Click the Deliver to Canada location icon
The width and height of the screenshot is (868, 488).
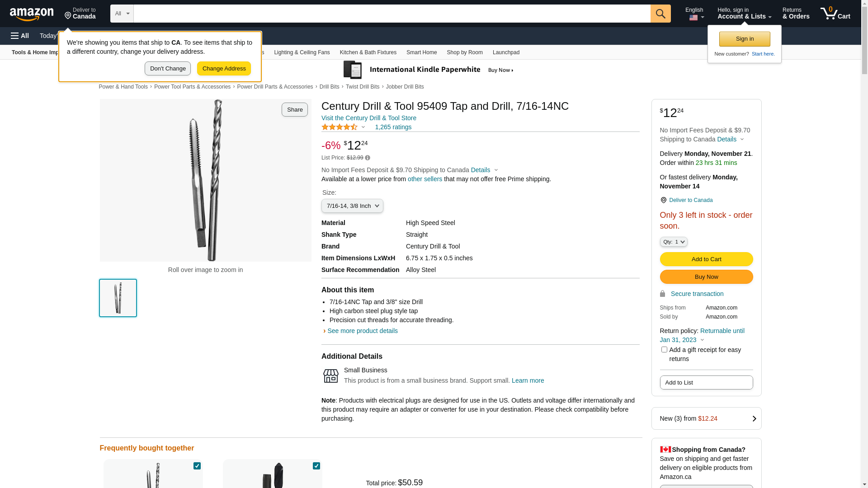(x=663, y=200)
